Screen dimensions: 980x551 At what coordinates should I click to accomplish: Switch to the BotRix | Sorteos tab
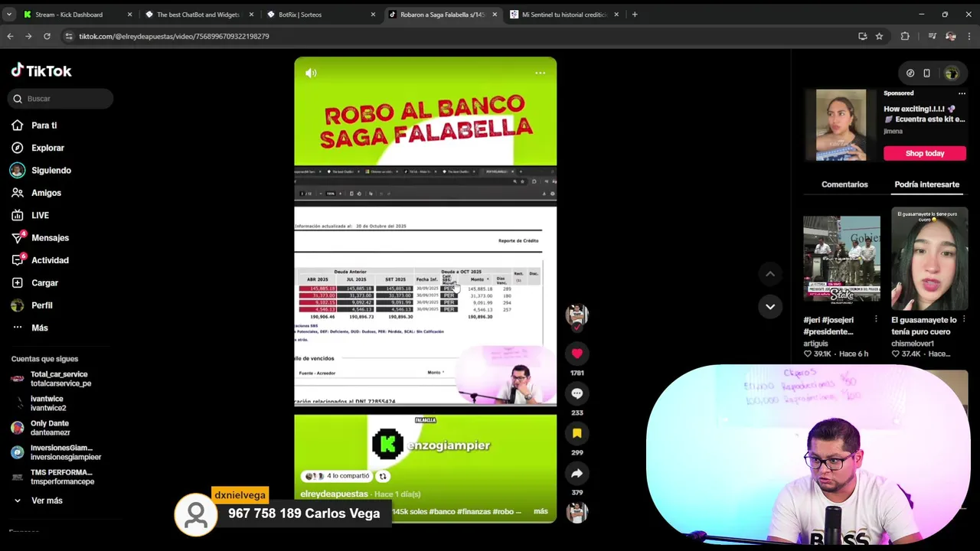pyautogui.click(x=320, y=15)
